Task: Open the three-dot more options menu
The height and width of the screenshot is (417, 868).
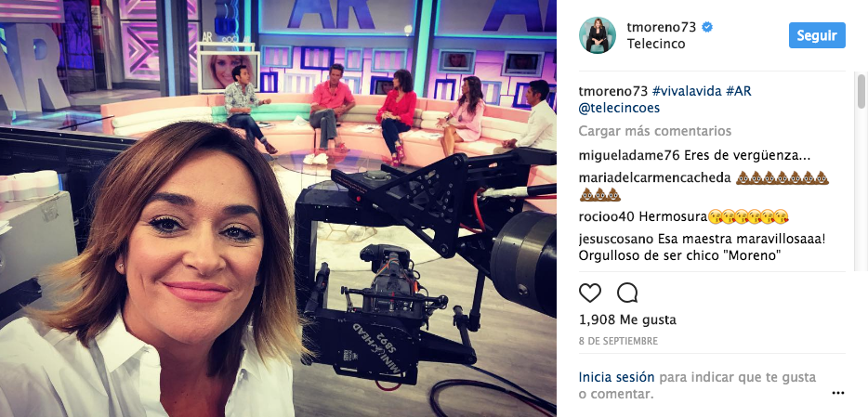Action: tap(838, 393)
